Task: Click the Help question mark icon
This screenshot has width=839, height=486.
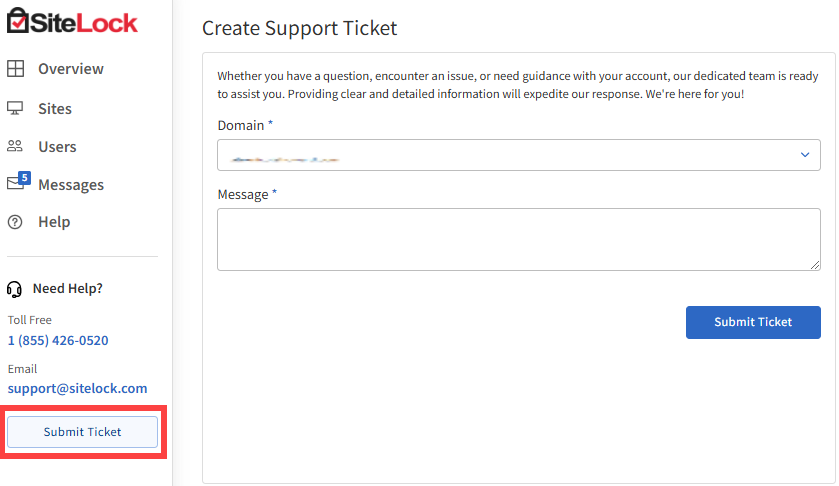Action: click(15, 222)
